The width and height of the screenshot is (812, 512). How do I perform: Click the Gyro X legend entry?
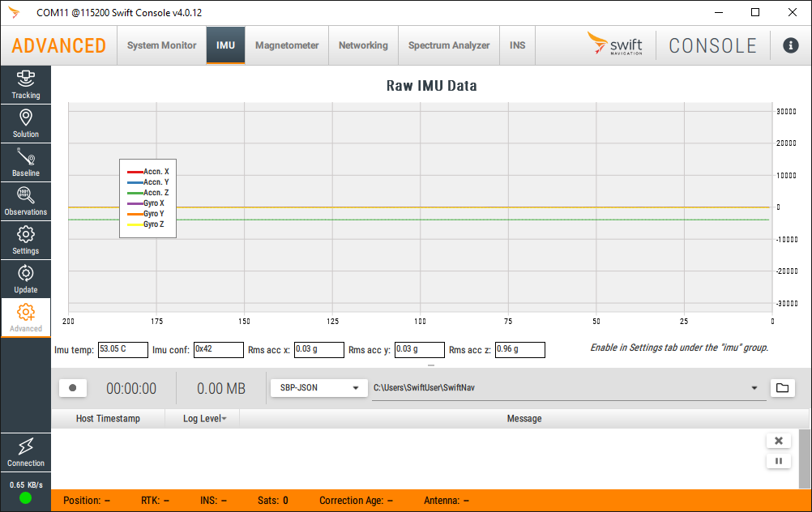point(146,203)
